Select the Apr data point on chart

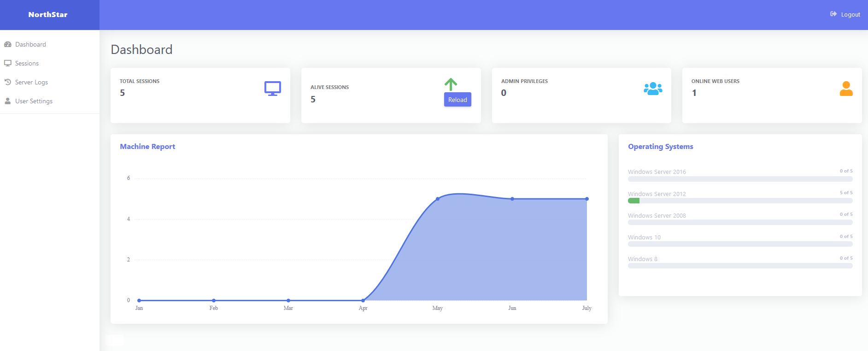tap(363, 300)
